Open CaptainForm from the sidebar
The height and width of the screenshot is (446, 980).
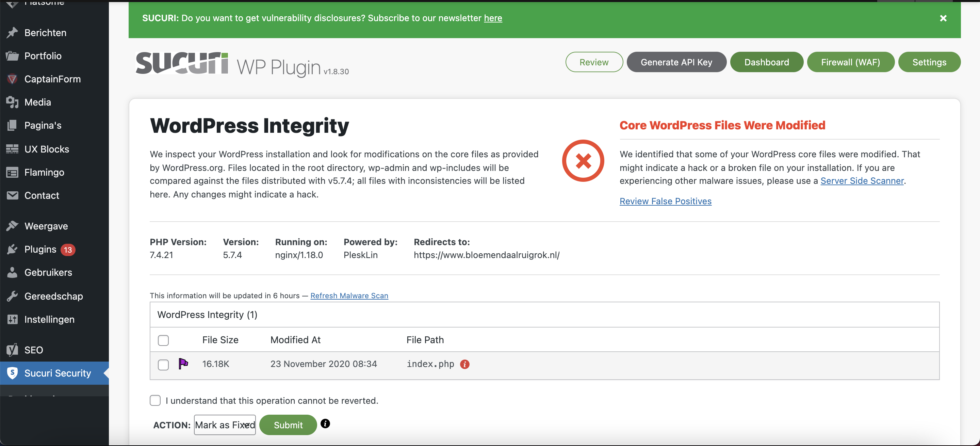[52, 79]
